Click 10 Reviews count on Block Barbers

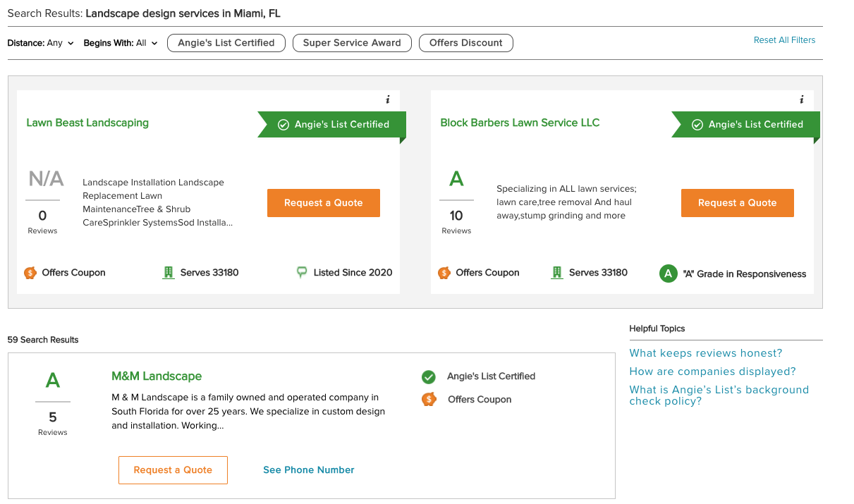[x=456, y=222]
